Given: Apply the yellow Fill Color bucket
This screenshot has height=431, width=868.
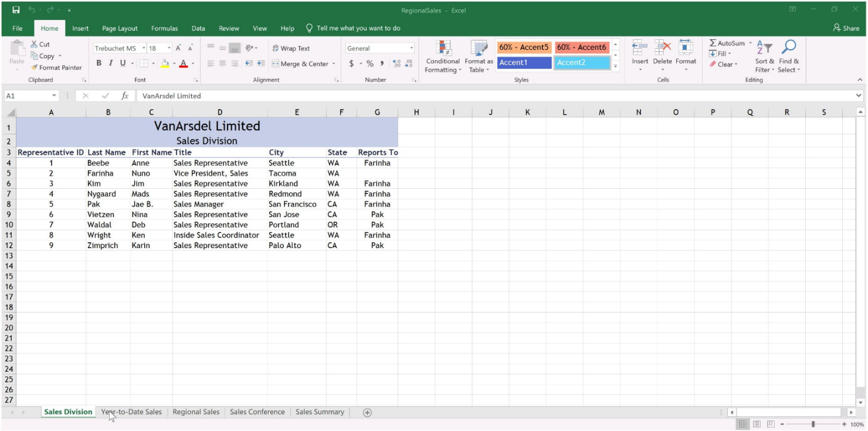Looking at the screenshot, I should (165, 63).
